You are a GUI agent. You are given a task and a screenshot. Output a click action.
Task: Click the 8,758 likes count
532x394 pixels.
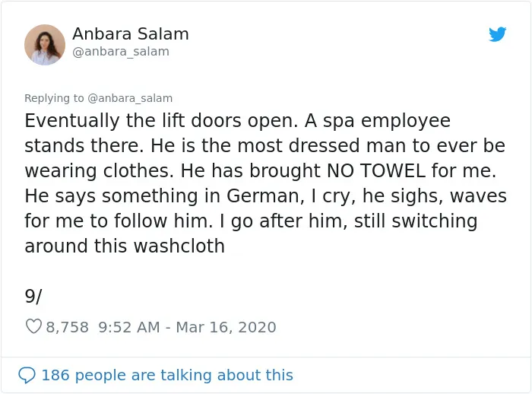point(67,327)
